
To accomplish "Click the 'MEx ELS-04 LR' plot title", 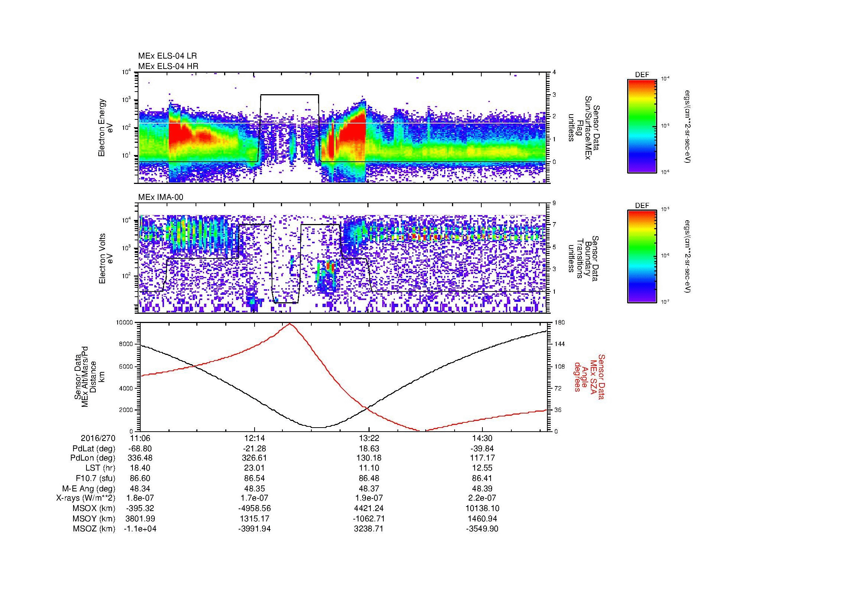I will (167, 56).
